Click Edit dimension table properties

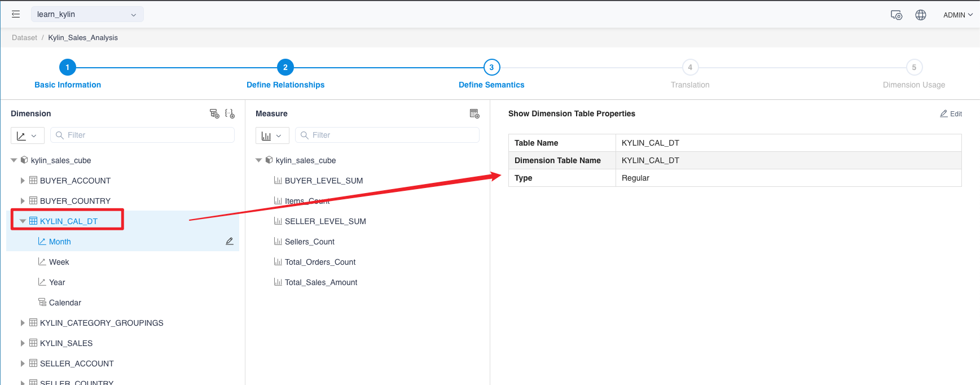[x=951, y=113]
